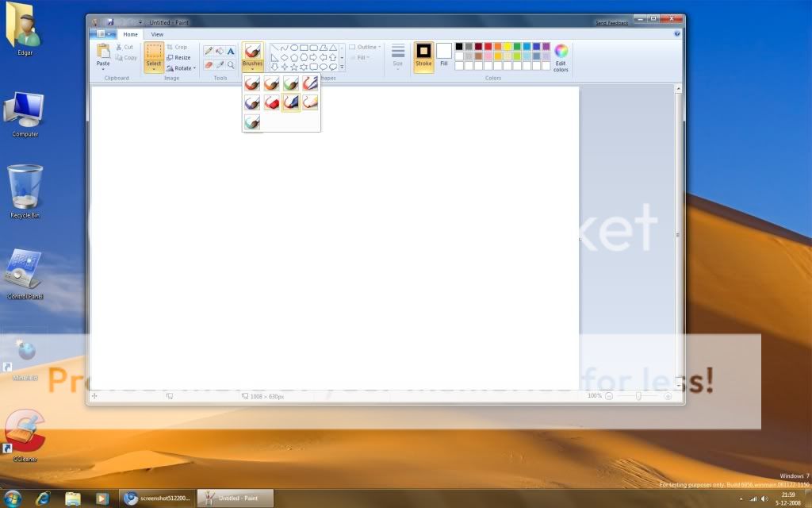Click the Resize button
The image size is (812, 508).
click(x=178, y=58)
